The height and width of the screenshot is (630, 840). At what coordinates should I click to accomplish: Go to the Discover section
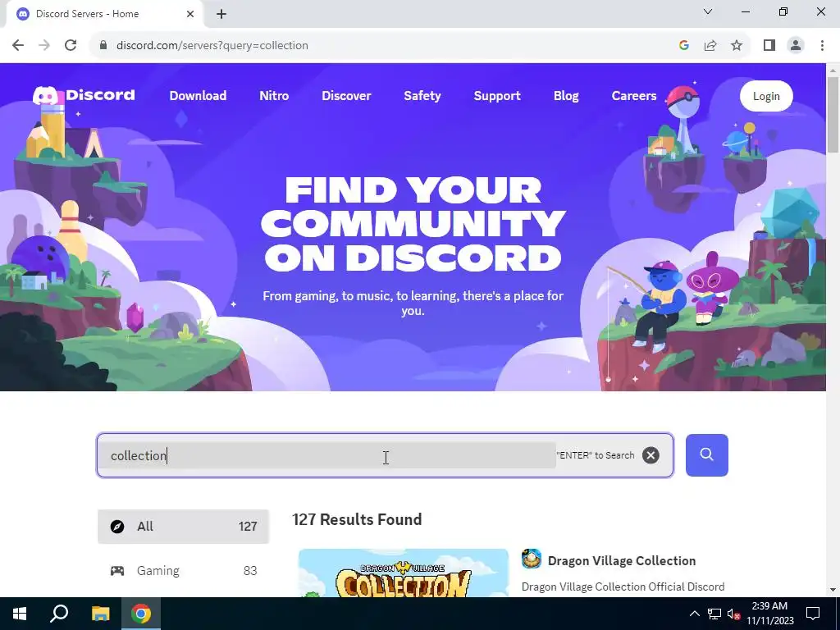tap(346, 96)
